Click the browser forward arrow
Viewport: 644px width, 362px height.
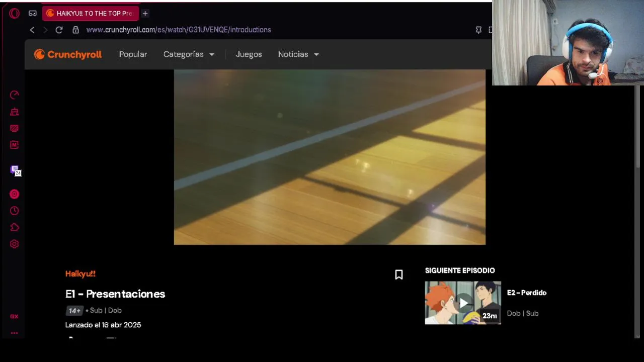click(45, 30)
